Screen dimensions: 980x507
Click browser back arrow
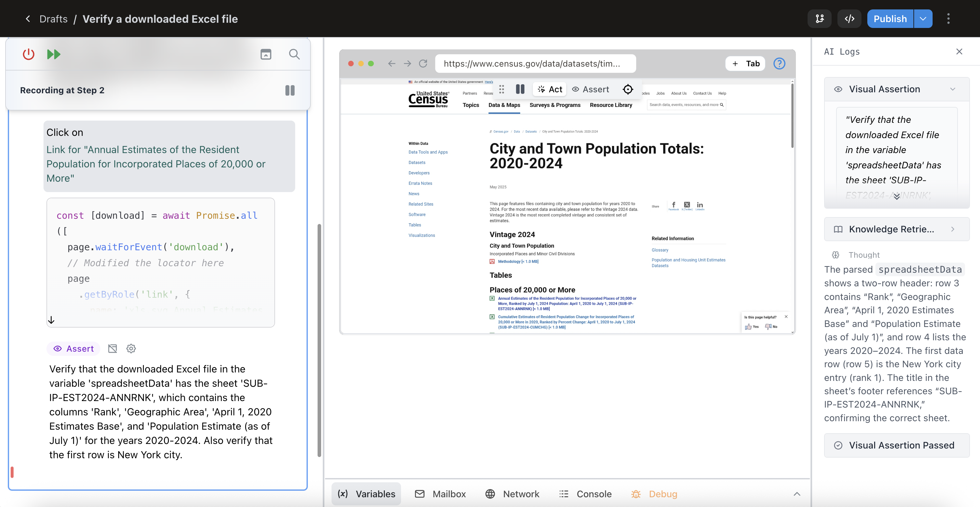point(392,64)
